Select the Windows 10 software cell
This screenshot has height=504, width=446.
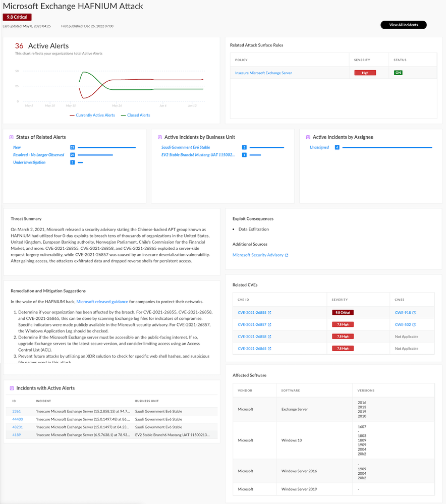pos(292,440)
